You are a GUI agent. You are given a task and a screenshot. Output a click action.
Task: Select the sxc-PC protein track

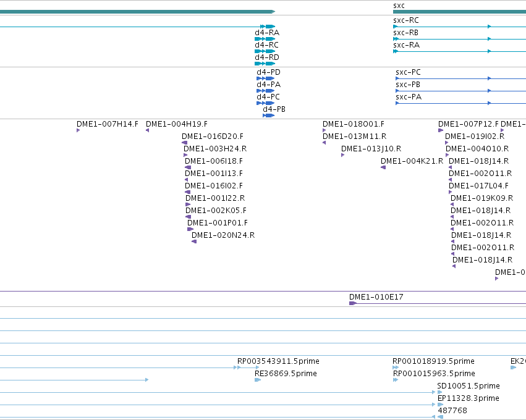(461, 78)
